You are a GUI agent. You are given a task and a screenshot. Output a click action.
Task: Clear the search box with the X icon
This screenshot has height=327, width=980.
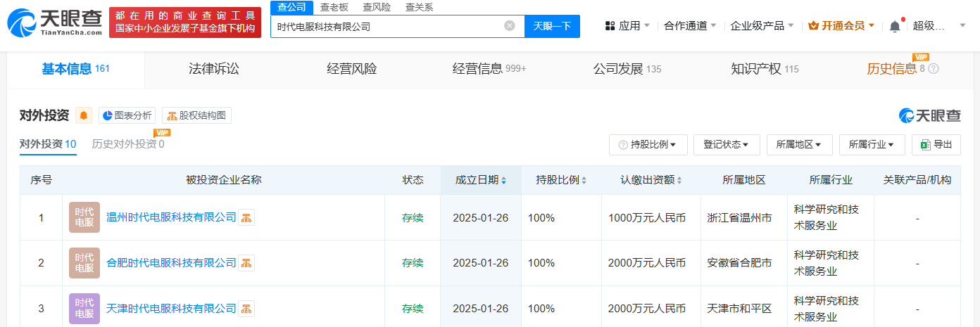[510, 26]
